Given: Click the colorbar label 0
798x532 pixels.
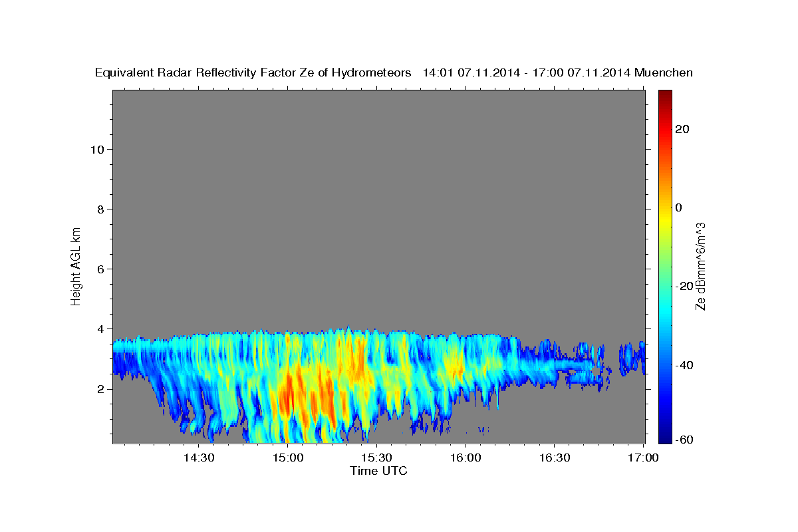Looking at the screenshot, I should 678,207.
